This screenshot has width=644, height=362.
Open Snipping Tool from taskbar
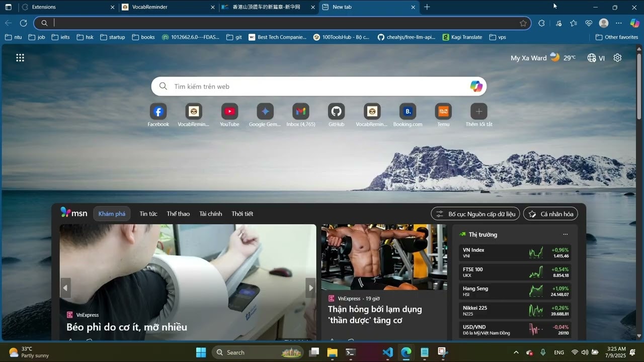pos(443,352)
